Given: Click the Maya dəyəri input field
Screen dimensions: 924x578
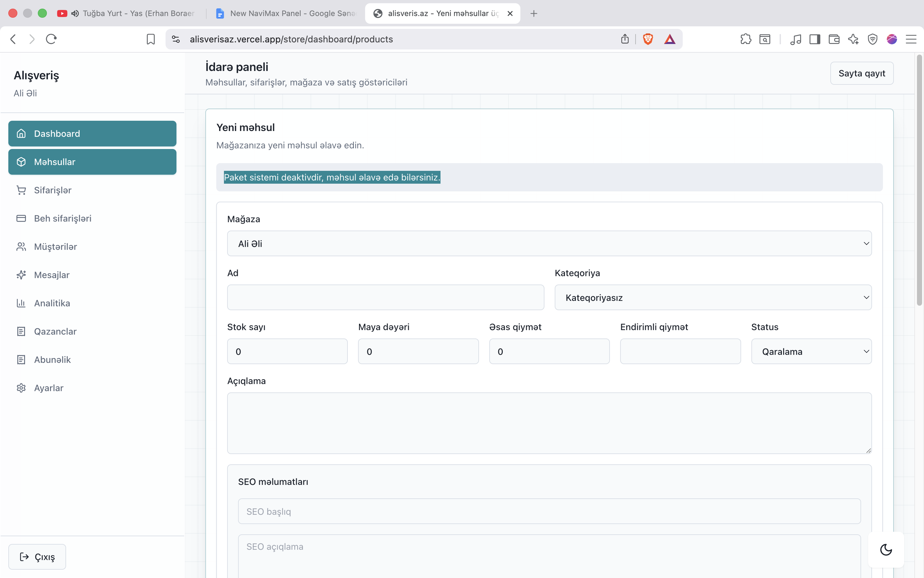Looking at the screenshot, I should (x=418, y=351).
